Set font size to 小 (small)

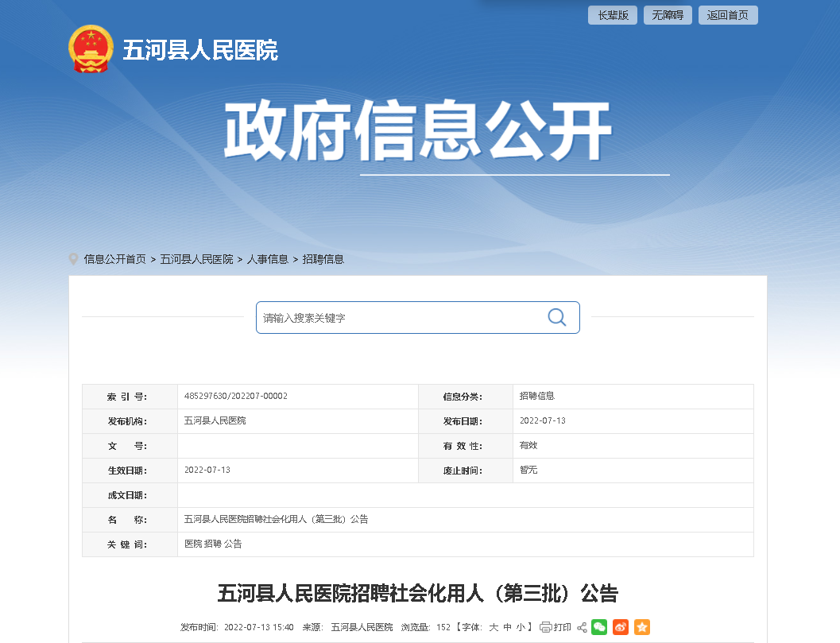tap(521, 627)
